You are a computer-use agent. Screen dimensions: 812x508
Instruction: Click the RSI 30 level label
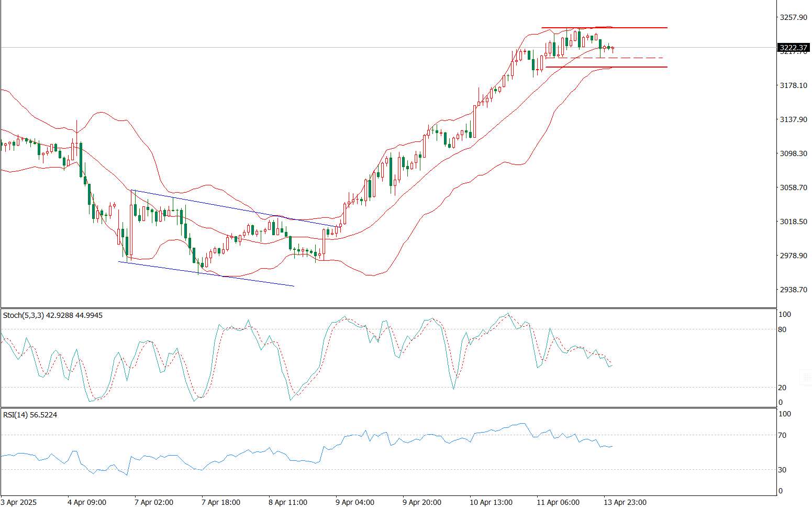(x=782, y=470)
